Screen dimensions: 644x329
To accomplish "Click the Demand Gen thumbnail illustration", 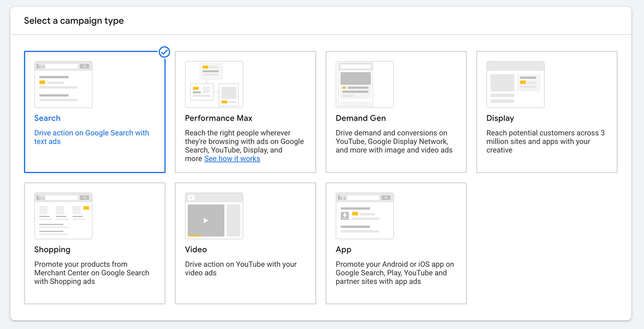I will (x=365, y=84).
